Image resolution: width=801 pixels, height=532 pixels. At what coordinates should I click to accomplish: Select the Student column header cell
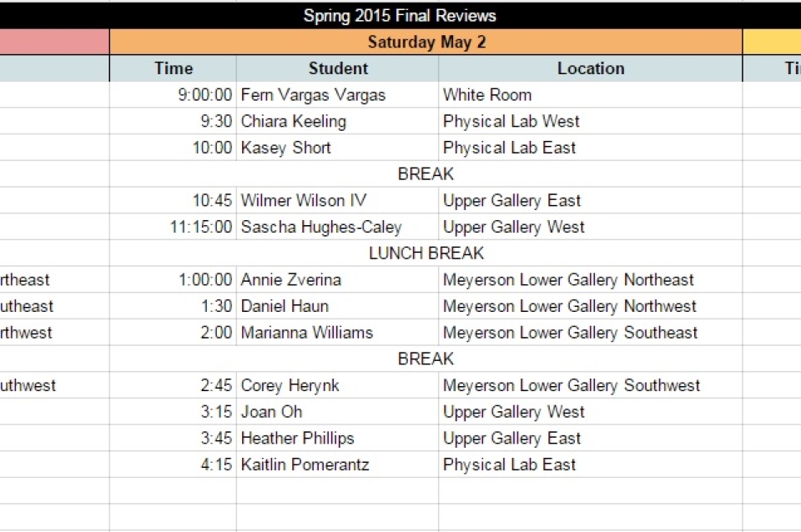tap(338, 68)
